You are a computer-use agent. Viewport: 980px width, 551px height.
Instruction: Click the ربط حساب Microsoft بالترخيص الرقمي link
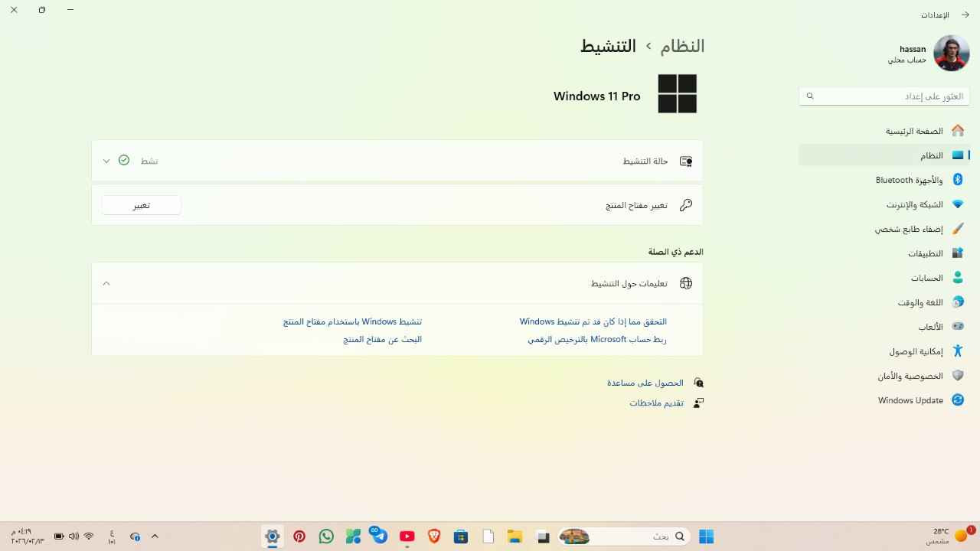[596, 339]
